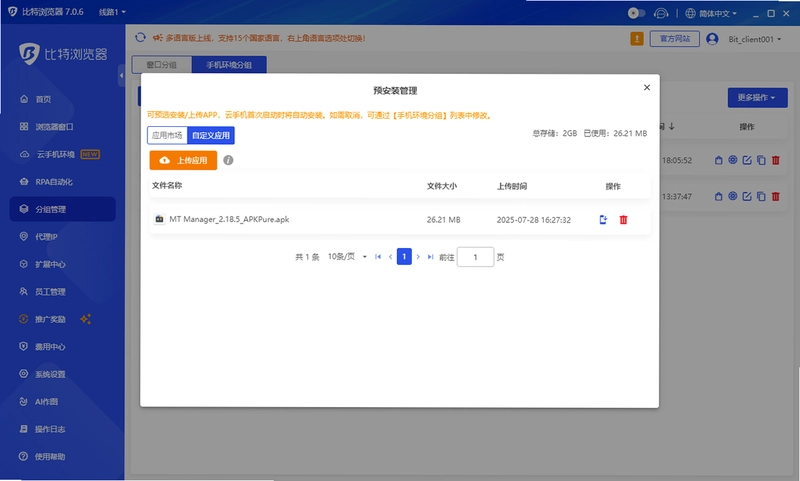The height and width of the screenshot is (481, 800).
Task: Go to next page arrow
Action: [418, 257]
